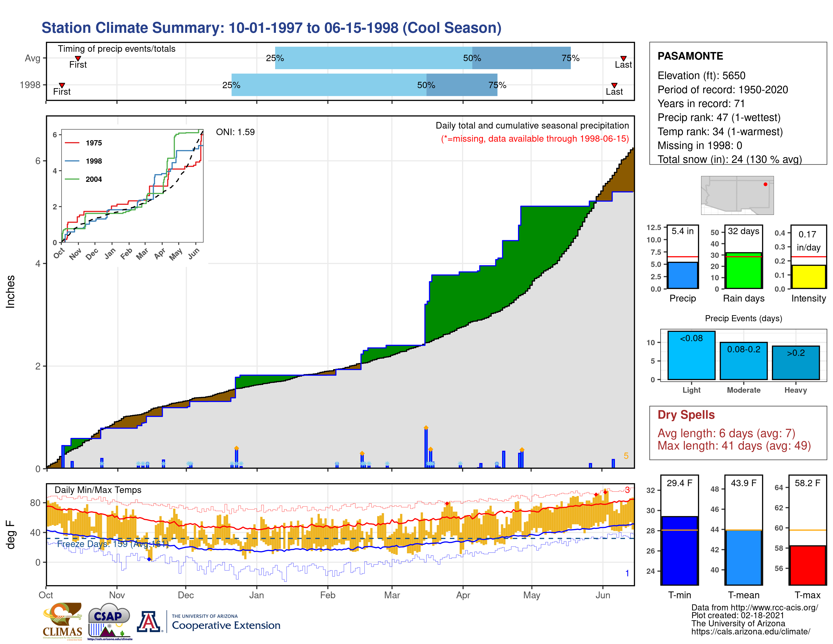
Task: Click the orange diamond atop the tallest March precipitation bar
Action: 426,428
